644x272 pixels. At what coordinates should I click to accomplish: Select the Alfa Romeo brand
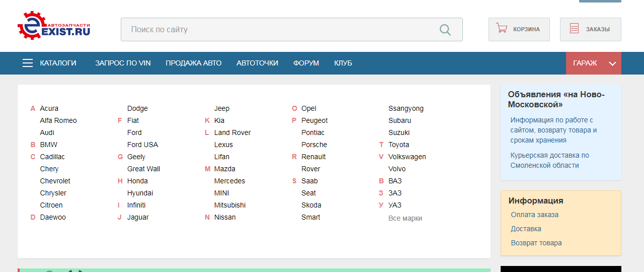coord(58,120)
